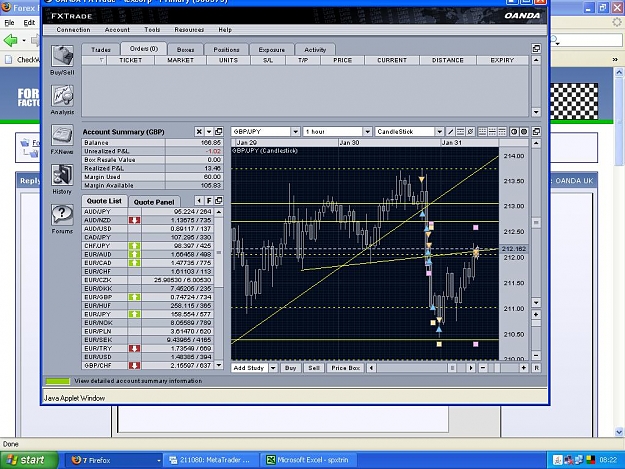Close the Account Summary panel

pyautogui.click(x=199, y=131)
